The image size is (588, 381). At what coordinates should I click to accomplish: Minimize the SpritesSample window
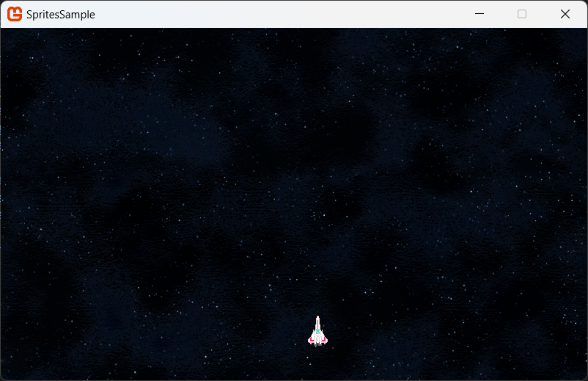(479, 14)
